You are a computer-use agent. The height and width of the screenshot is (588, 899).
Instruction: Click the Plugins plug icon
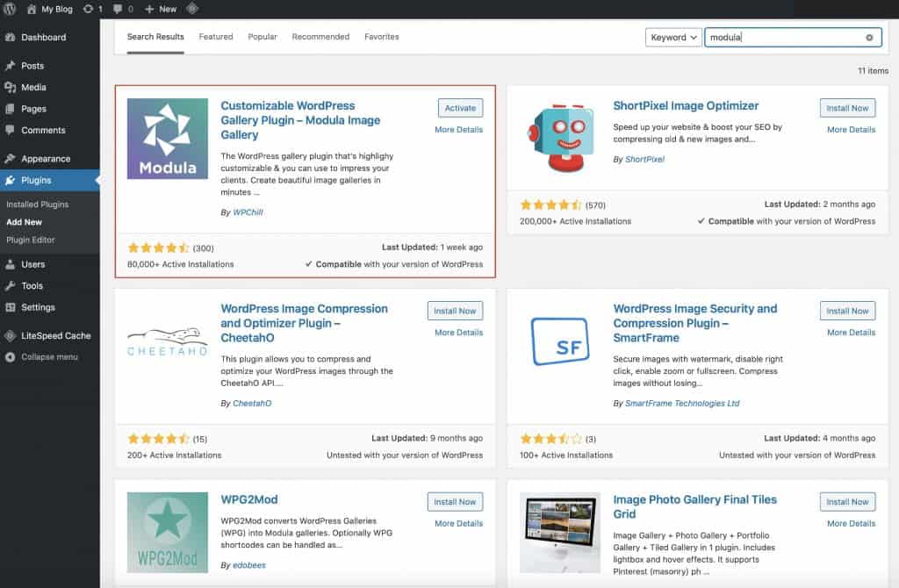click(x=10, y=181)
